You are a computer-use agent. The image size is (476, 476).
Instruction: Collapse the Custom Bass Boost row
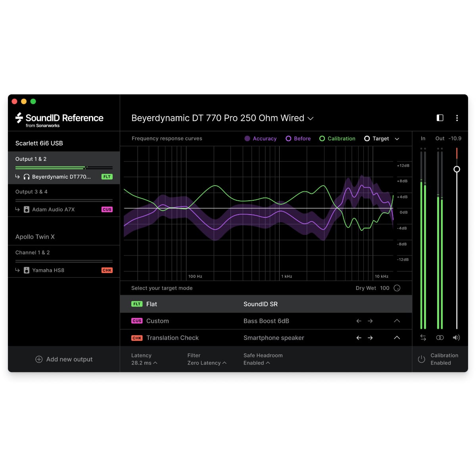[x=397, y=321]
